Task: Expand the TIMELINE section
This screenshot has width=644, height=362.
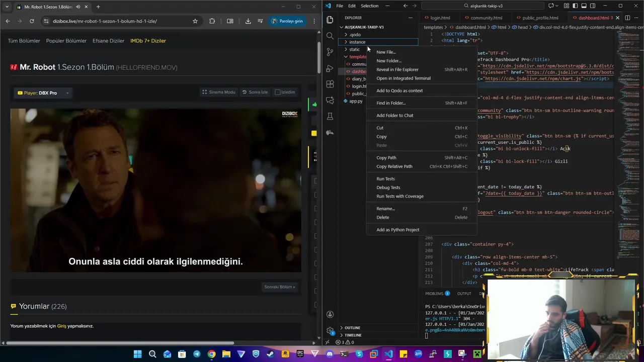Action: (x=377, y=335)
